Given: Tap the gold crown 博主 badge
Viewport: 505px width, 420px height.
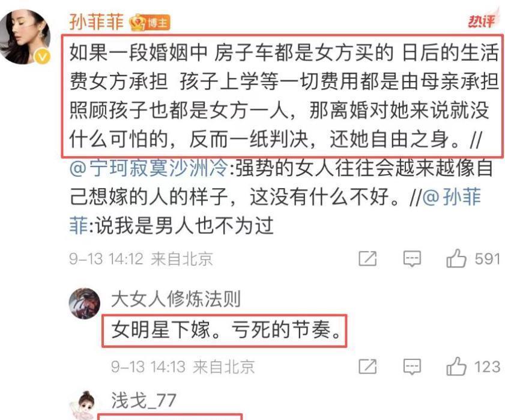Looking at the screenshot, I should pos(150,23).
